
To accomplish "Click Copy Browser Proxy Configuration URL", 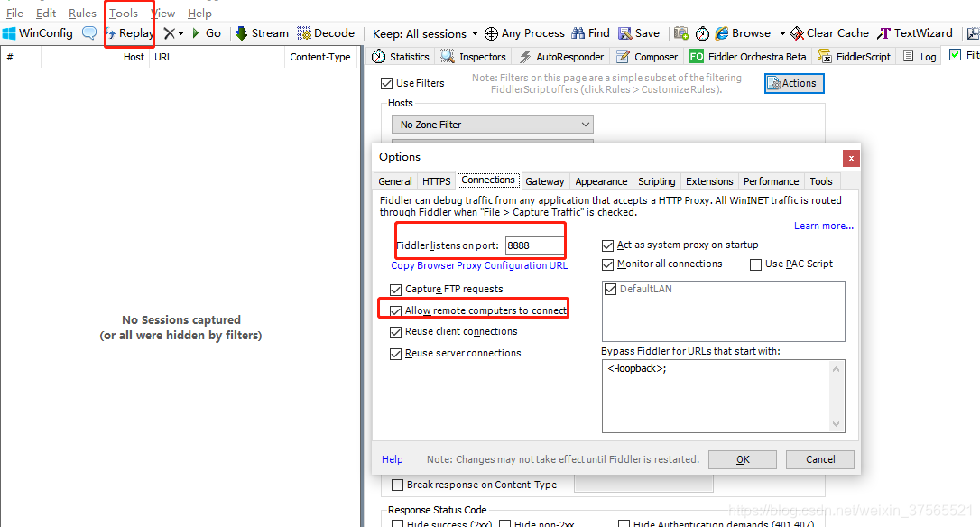I will point(479,265).
